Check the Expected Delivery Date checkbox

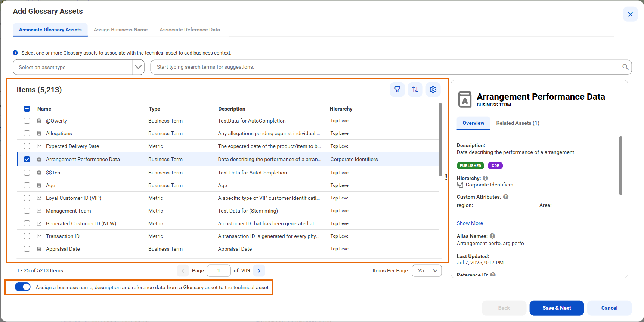pos(27,146)
